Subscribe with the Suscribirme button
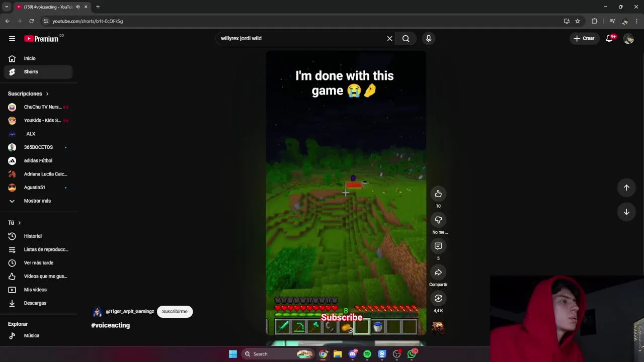 tap(175, 312)
